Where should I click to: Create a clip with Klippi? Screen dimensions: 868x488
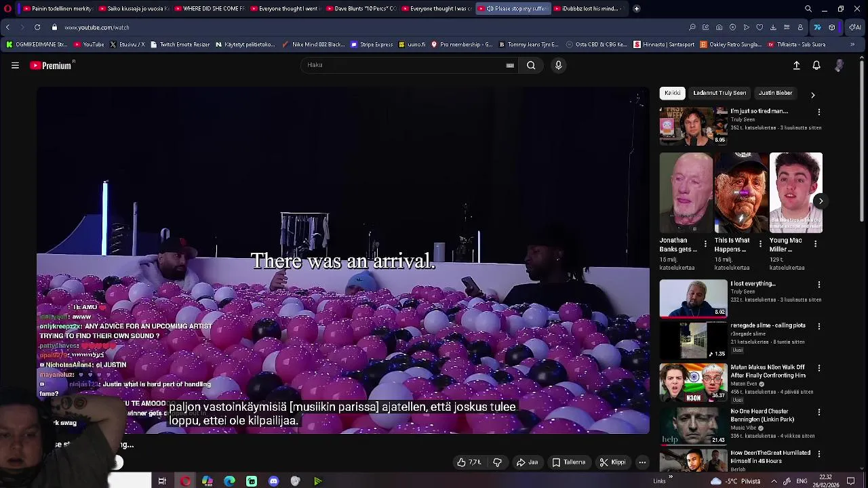(x=612, y=462)
